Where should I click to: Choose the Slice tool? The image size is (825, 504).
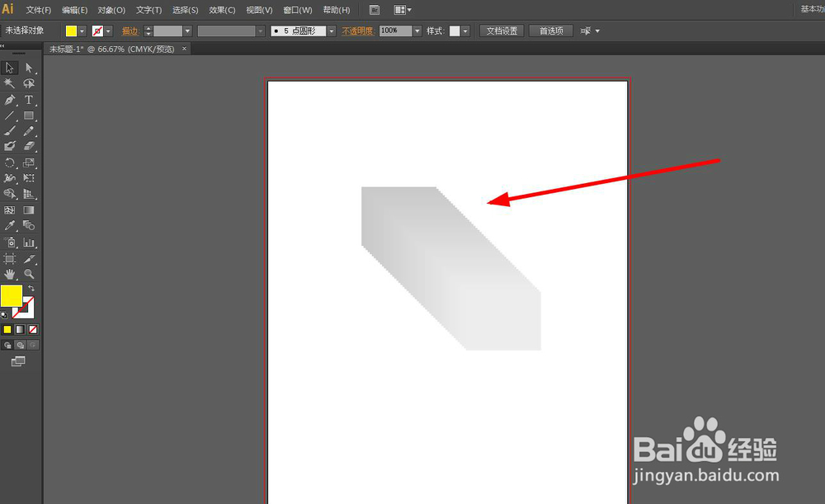29,258
